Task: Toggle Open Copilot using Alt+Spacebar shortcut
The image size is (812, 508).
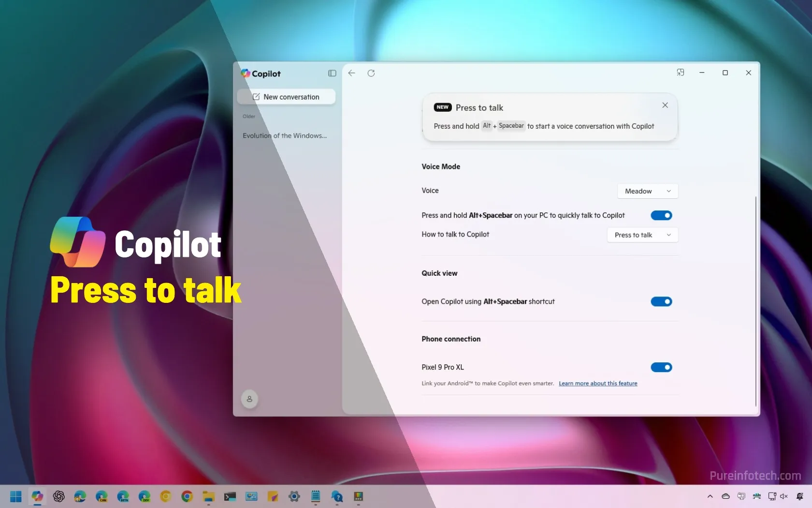Action: tap(661, 301)
